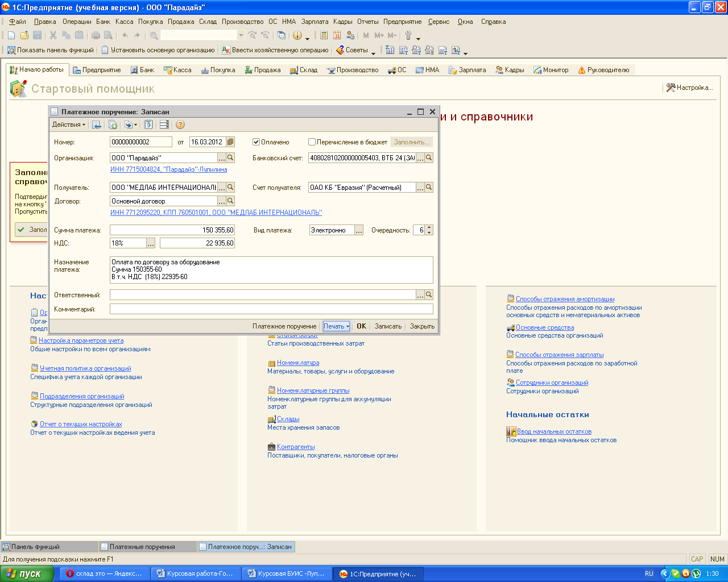This screenshot has width=728, height=582.
Task: Open selection button for НДС rate field
Action: pyautogui.click(x=151, y=243)
